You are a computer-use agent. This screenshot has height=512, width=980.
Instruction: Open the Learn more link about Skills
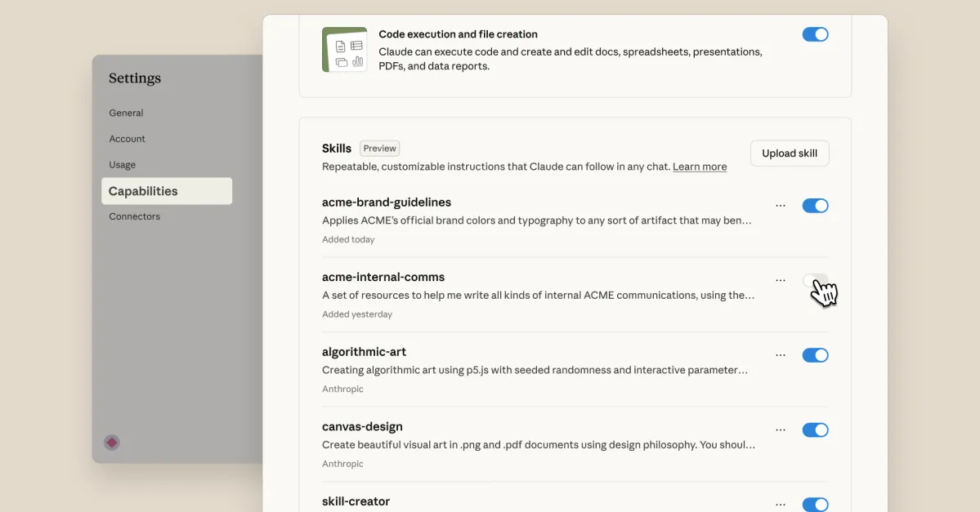699,166
